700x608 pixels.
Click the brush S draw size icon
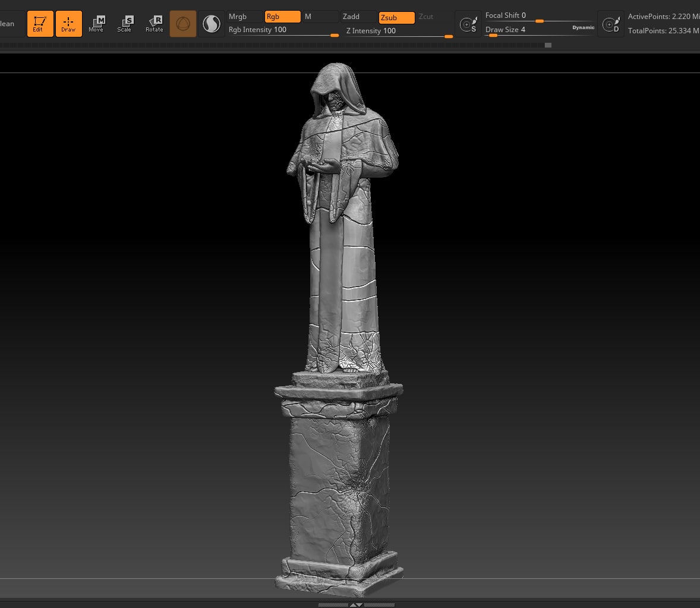tap(468, 24)
